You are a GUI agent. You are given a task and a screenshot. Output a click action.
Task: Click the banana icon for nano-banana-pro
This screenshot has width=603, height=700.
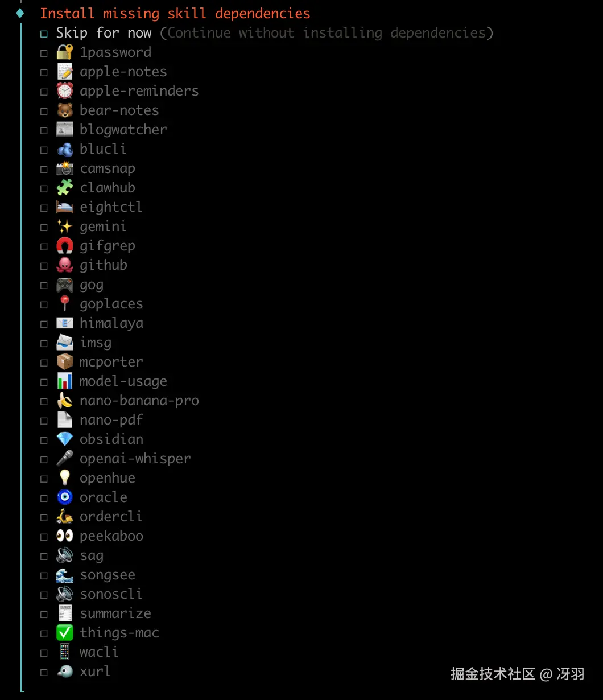(x=65, y=401)
